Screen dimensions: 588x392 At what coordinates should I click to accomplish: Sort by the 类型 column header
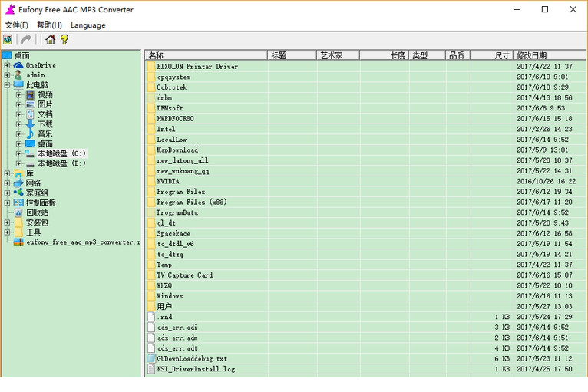(427, 55)
